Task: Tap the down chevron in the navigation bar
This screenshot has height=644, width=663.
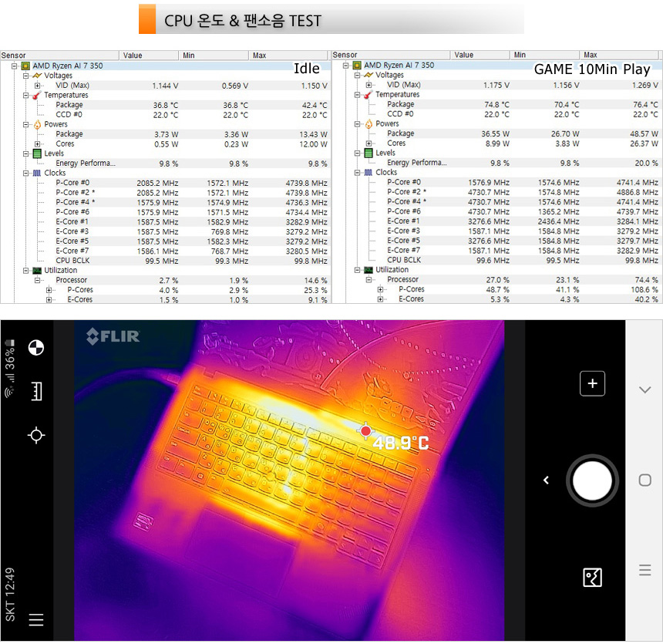Action: 644,390
